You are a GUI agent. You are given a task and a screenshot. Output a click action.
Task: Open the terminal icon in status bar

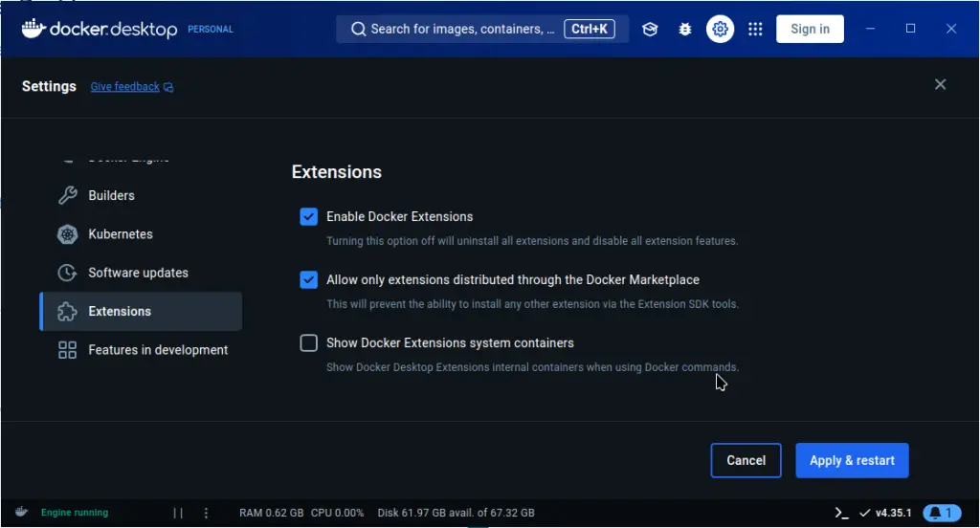tap(841, 513)
